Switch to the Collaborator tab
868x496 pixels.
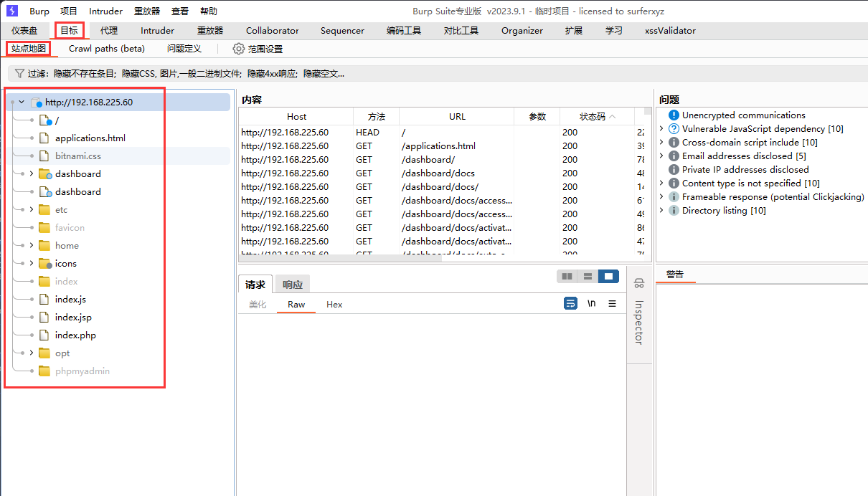click(273, 31)
